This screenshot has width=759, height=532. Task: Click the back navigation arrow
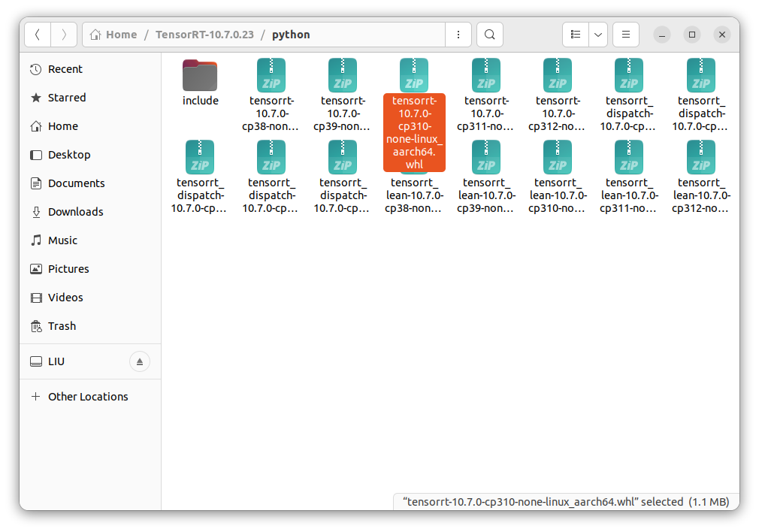pos(37,35)
